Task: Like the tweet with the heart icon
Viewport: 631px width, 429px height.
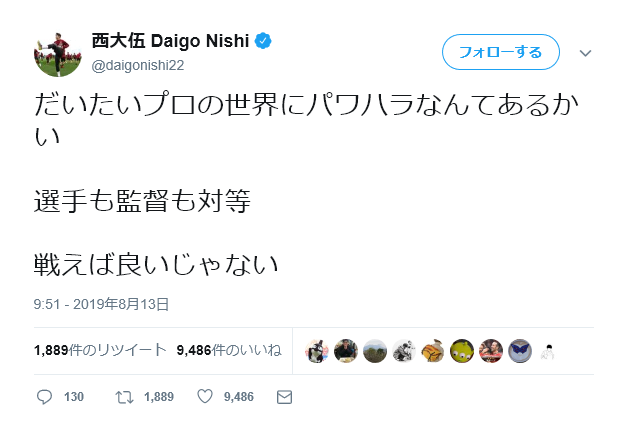Action: (205, 396)
